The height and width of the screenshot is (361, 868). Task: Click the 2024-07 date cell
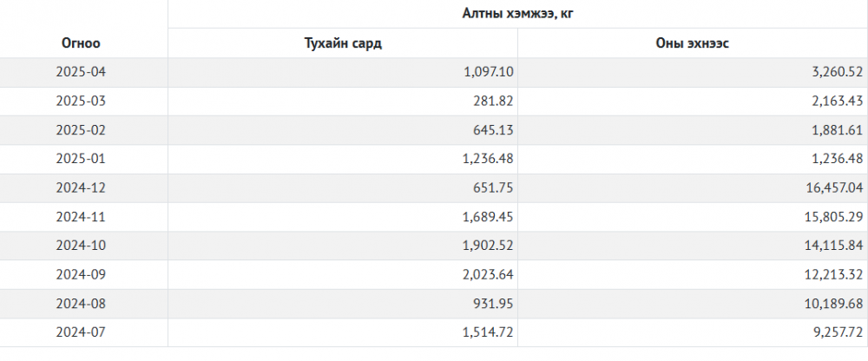[x=81, y=332]
